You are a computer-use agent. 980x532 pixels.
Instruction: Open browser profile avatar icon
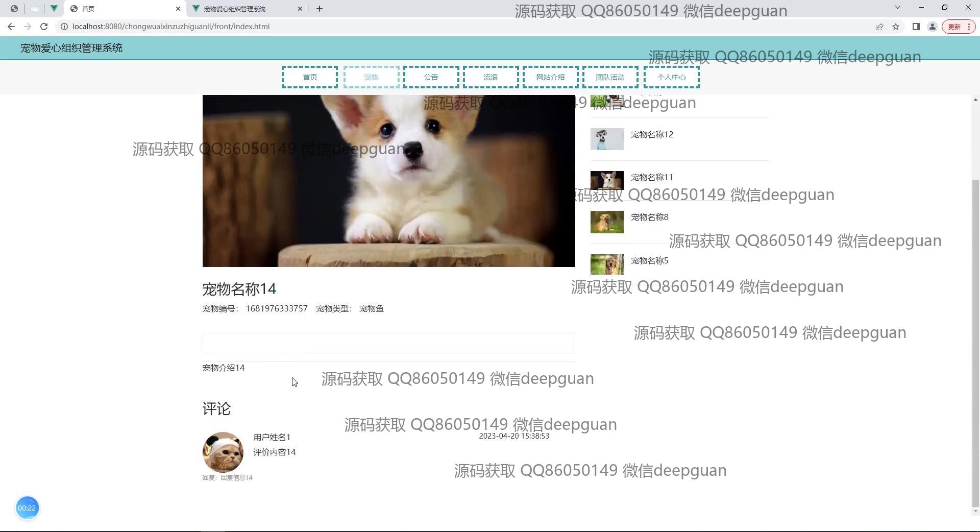coord(932,27)
